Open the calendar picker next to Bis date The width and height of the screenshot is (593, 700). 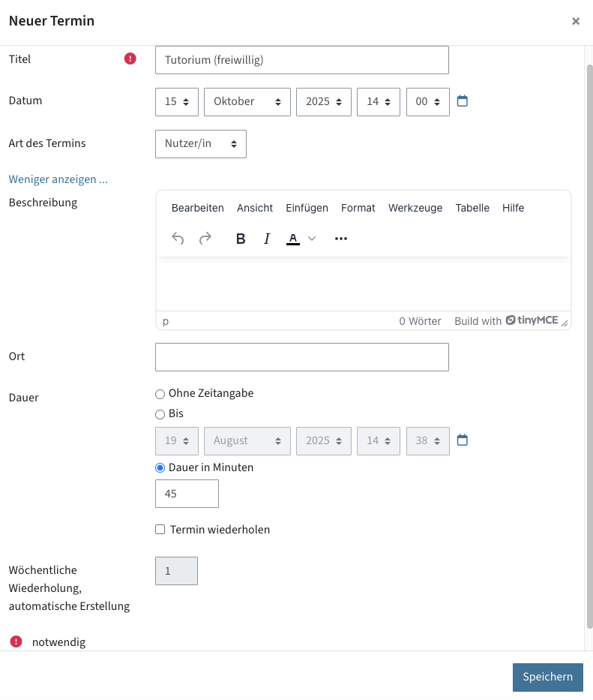[x=463, y=440]
